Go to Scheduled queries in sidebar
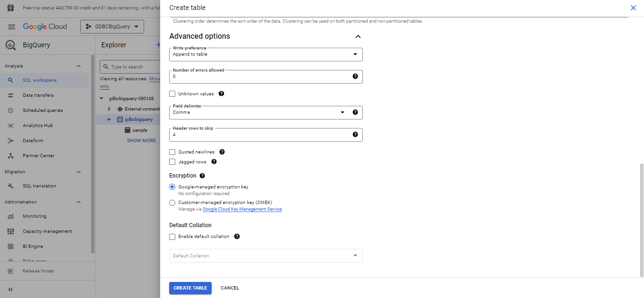Image resolution: width=644 pixels, height=298 pixels. click(43, 111)
